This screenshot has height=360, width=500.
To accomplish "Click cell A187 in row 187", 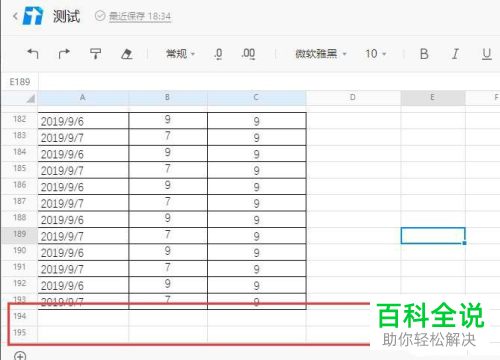I will pyautogui.click(x=83, y=203).
